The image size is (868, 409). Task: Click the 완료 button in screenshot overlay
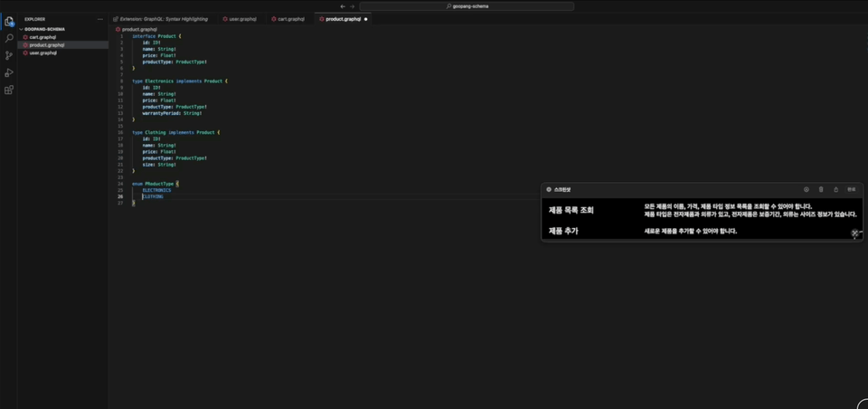(x=851, y=189)
